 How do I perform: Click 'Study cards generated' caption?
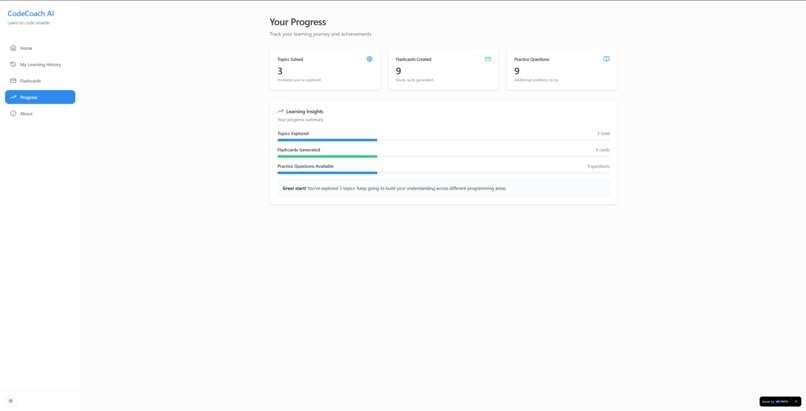point(414,80)
